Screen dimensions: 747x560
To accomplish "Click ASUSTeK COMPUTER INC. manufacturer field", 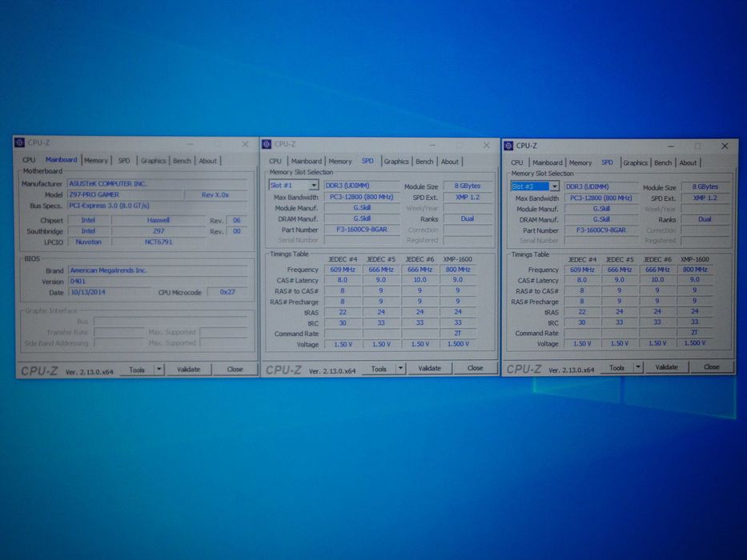I will (158, 183).
